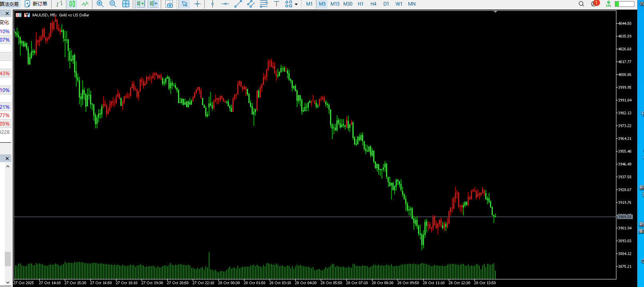Select the text label tool
Viewport: 644px width, 287px height.
[x=276, y=4]
